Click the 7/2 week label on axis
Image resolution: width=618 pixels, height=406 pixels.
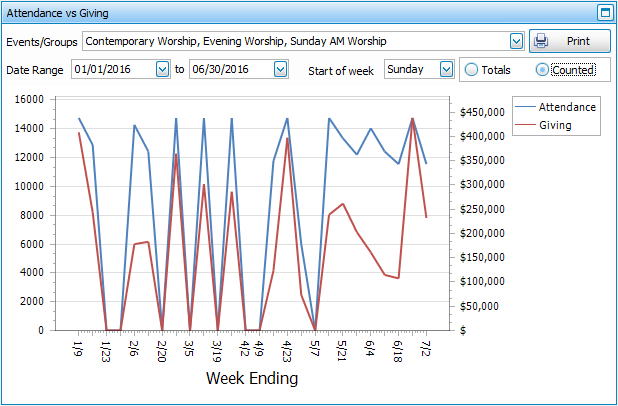click(x=426, y=347)
